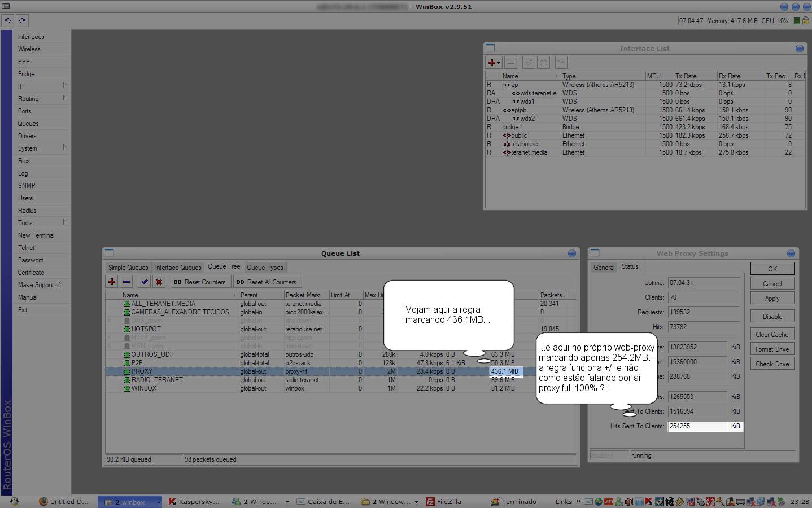Click the Undo arrow in WinBox toolbar
The height and width of the screenshot is (508, 812).
tap(7, 20)
